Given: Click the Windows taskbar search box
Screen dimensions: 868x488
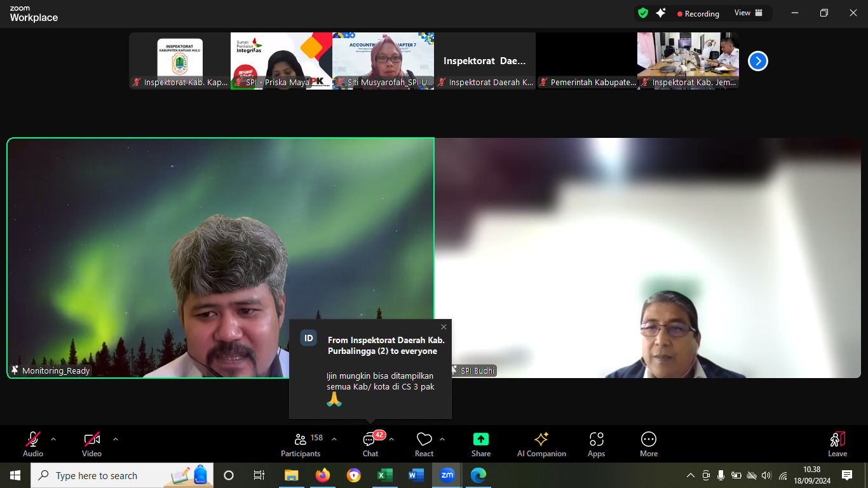Looking at the screenshot, I should tap(108, 475).
